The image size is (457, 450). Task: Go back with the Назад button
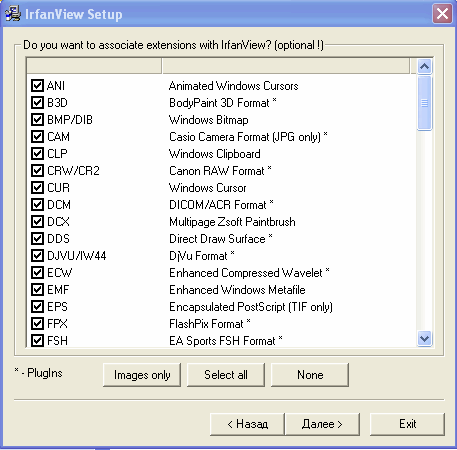click(x=247, y=424)
